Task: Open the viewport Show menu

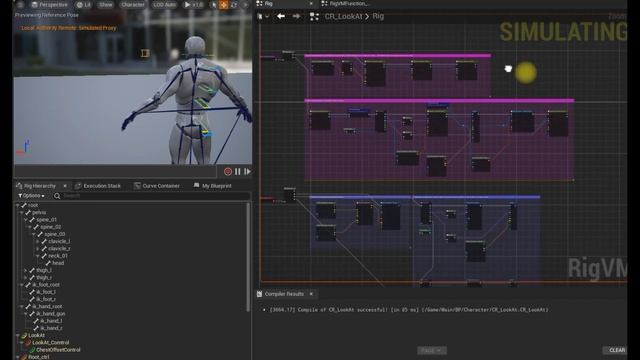Action: click(106, 5)
